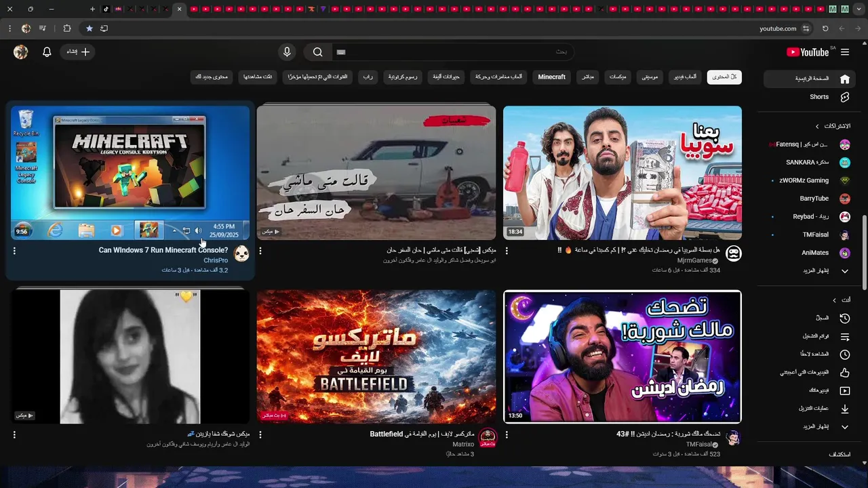Screen dimensions: 868x488
Task: Open Liked videos thumbs-up in sidebar
Action: [845, 373]
